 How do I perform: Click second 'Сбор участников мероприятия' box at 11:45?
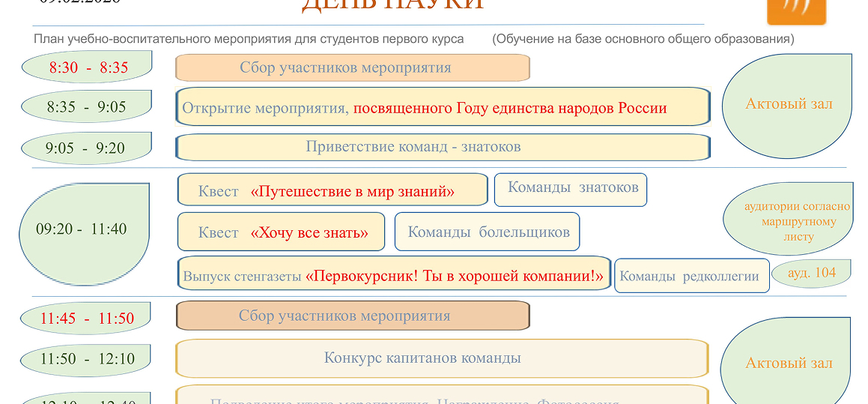pos(353,316)
